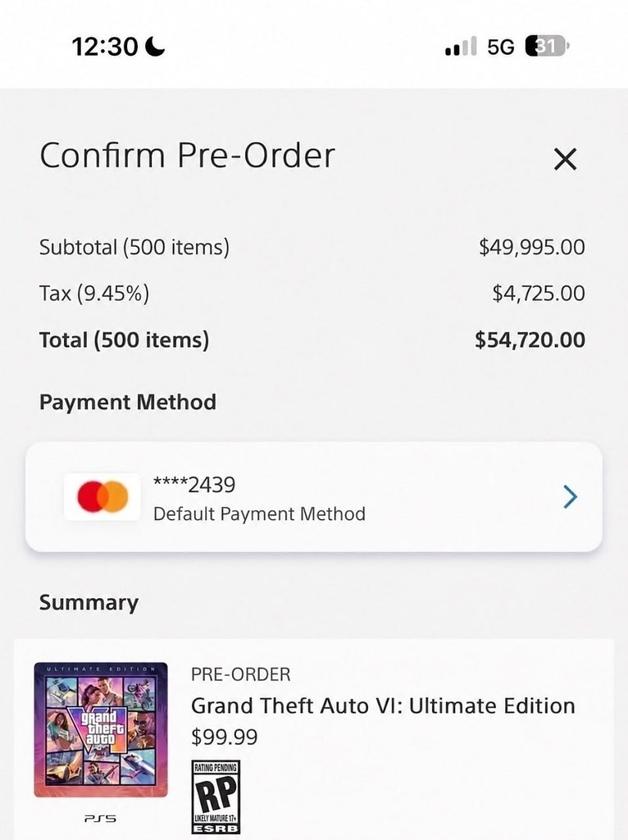Image resolution: width=628 pixels, height=840 pixels.
Task: Tap the ESRB Rating Pending icon
Action: click(x=216, y=797)
